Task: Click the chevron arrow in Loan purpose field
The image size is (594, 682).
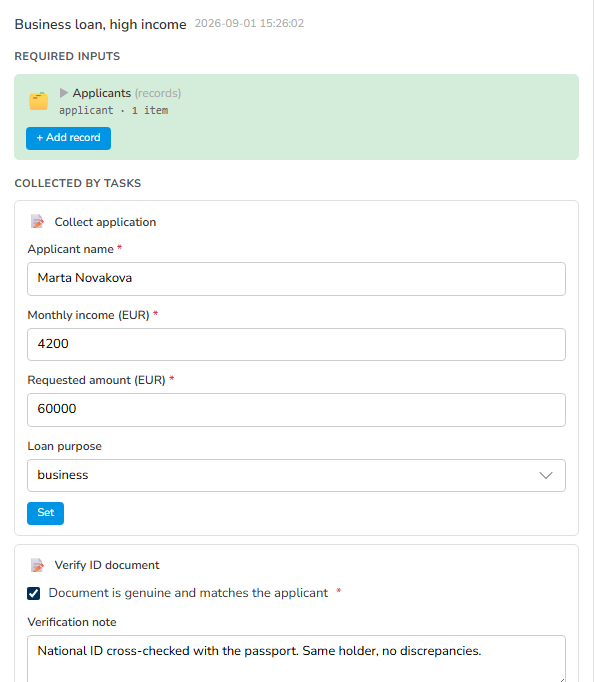Action: click(546, 475)
